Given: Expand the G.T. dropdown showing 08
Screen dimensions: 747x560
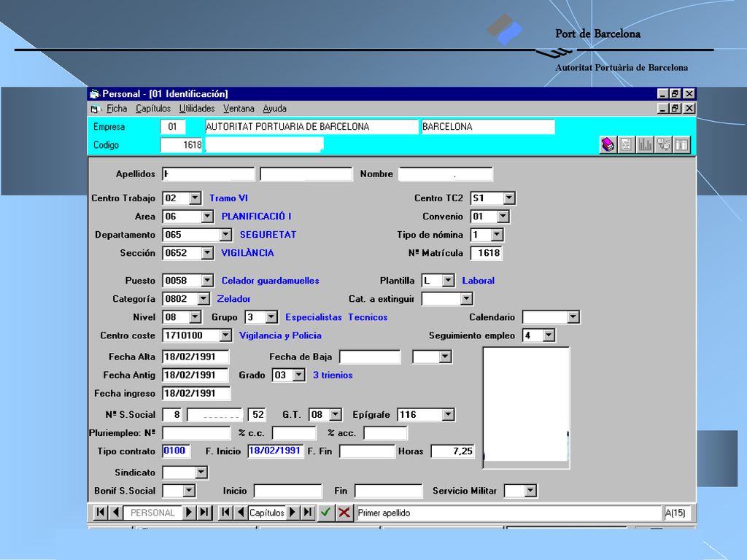Looking at the screenshot, I should 336,415.
